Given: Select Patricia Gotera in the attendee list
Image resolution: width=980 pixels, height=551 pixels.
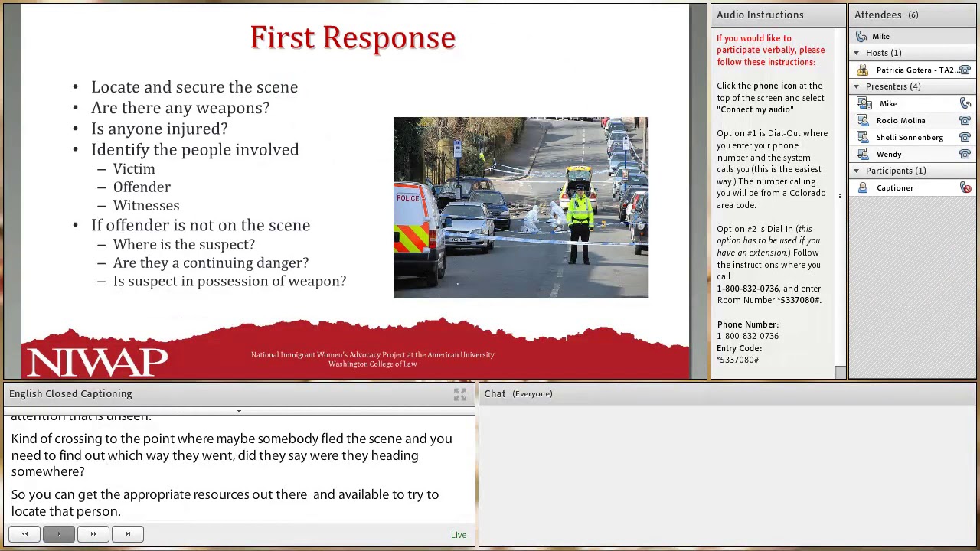Looking at the screenshot, I should [x=913, y=70].
